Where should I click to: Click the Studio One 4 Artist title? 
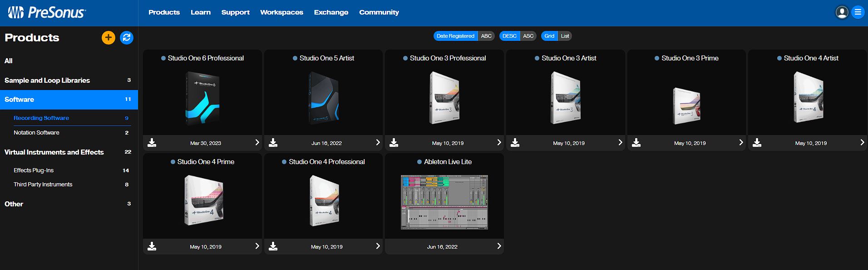pos(811,58)
